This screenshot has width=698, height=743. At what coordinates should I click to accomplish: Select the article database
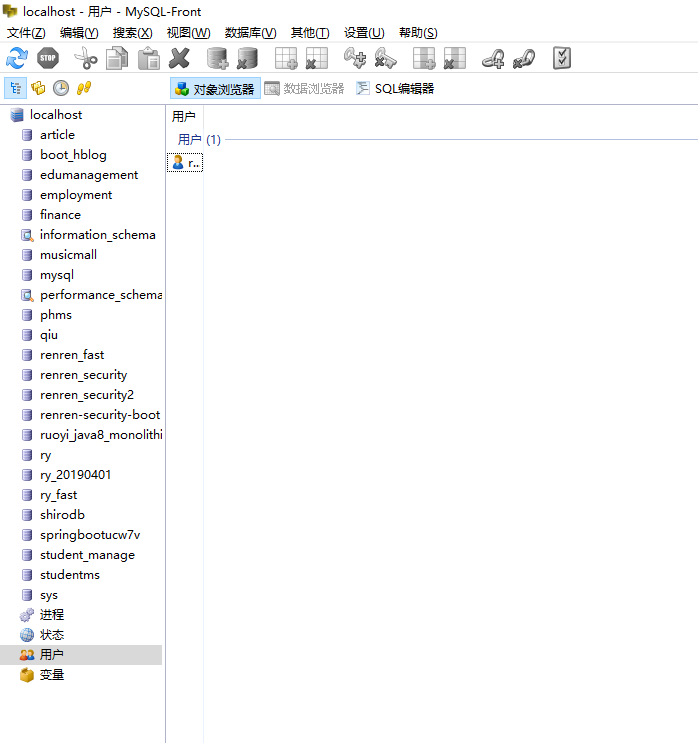pos(57,135)
